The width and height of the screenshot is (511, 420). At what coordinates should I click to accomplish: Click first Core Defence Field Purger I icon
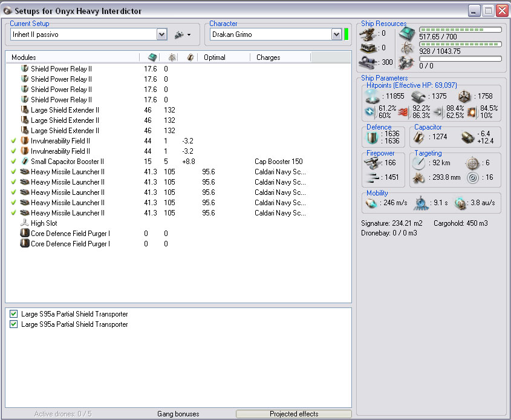pos(25,233)
